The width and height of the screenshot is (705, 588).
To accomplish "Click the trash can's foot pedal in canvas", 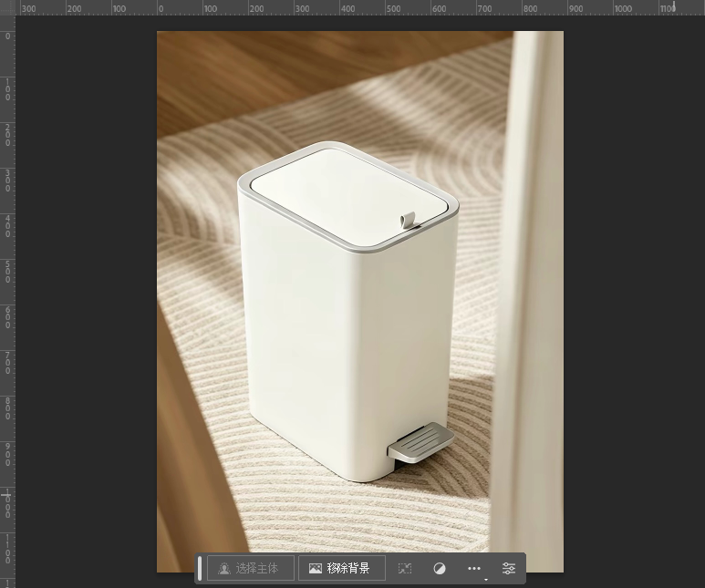I will 420,442.
